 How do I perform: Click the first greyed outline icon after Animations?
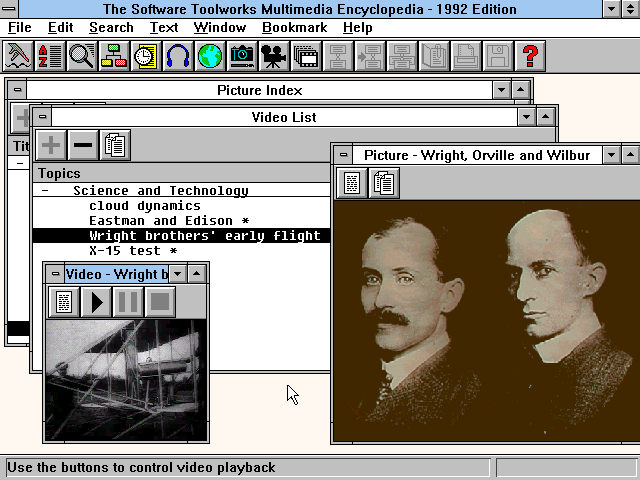(x=338, y=56)
